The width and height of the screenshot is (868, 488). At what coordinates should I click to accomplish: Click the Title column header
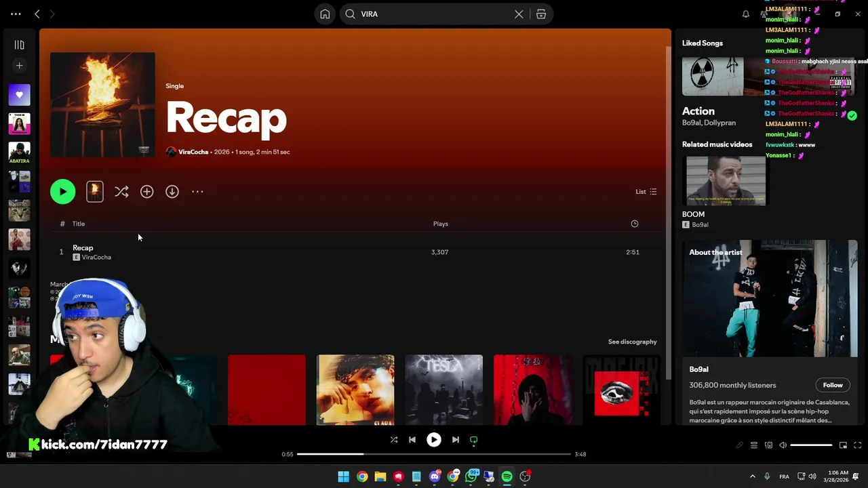79,224
